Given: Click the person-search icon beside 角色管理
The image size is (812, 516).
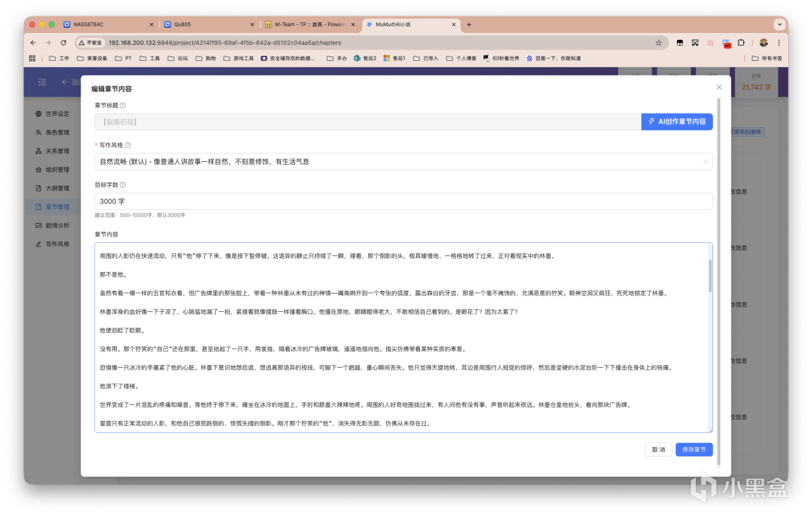Looking at the screenshot, I should pyautogui.click(x=39, y=132).
